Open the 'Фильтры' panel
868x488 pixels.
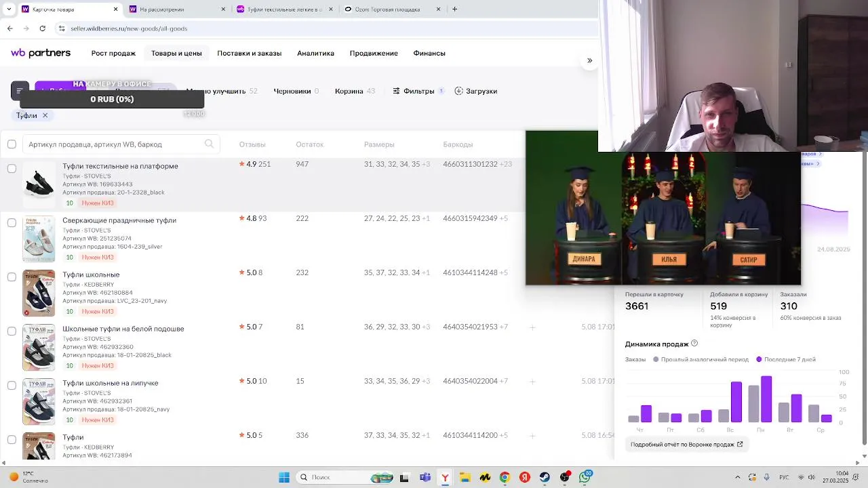point(418,91)
